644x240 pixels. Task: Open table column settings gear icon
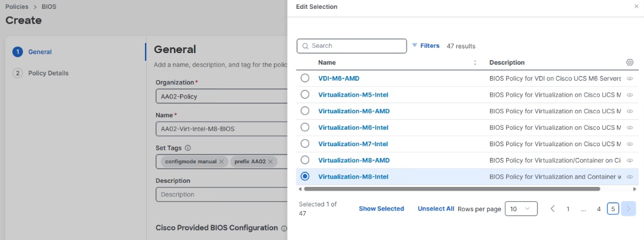click(x=630, y=63)
